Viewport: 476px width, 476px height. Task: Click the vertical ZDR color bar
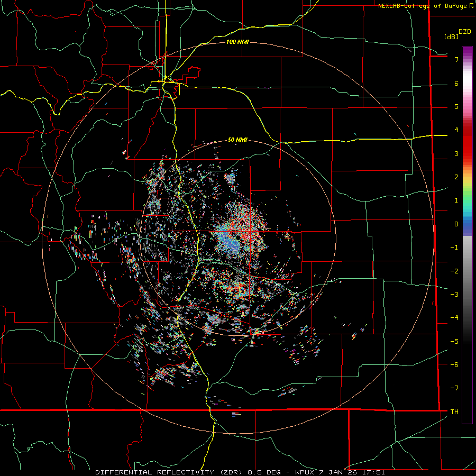click(467, 235)
